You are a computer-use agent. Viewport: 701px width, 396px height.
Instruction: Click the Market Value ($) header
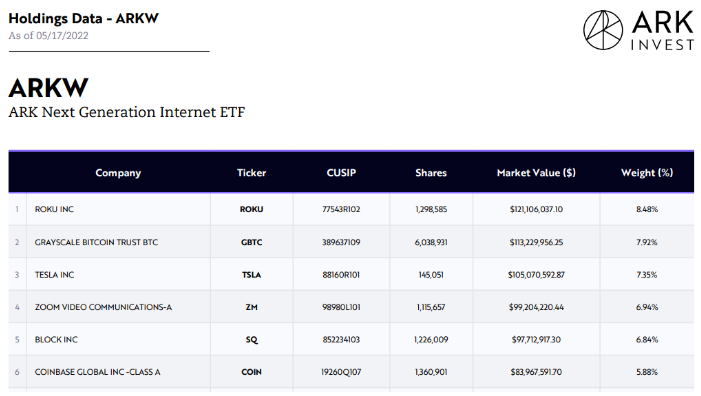pos(536,173)
